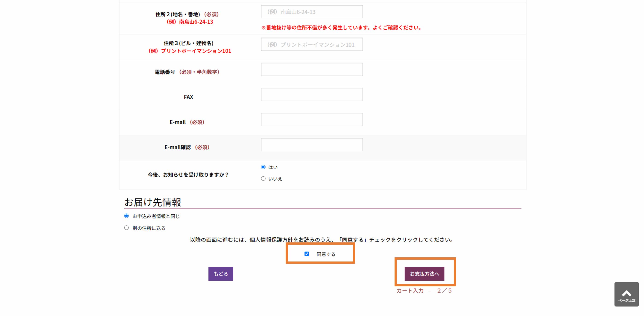Click the 同意する label text
This screenshot has width=644, height=316.
point(326,254)
